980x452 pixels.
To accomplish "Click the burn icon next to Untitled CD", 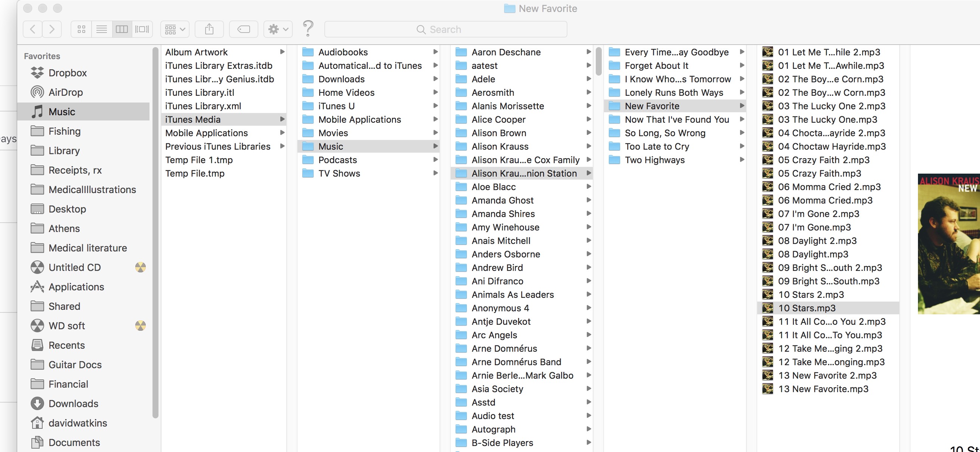I will coord(141,267).
